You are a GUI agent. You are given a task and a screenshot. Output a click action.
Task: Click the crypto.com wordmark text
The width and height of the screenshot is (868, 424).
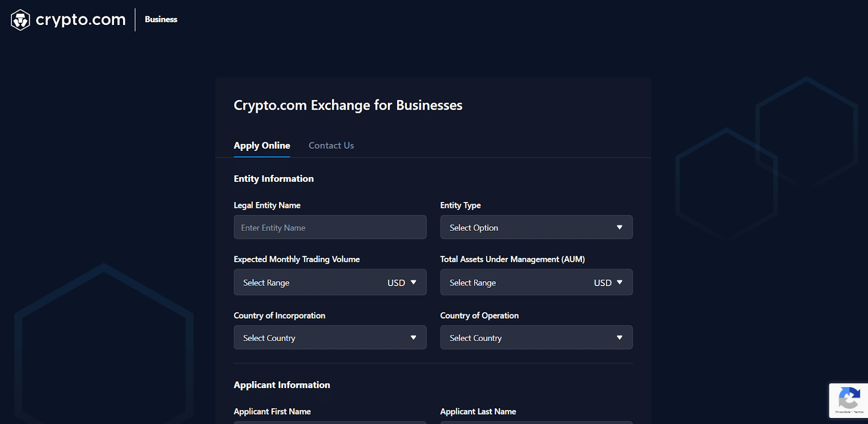[81, 20]
